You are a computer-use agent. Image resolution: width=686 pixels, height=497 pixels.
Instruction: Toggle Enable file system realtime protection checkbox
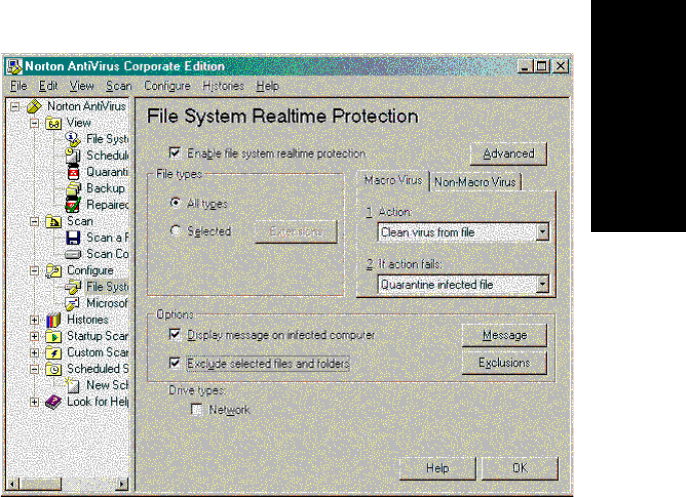point(175,153)
